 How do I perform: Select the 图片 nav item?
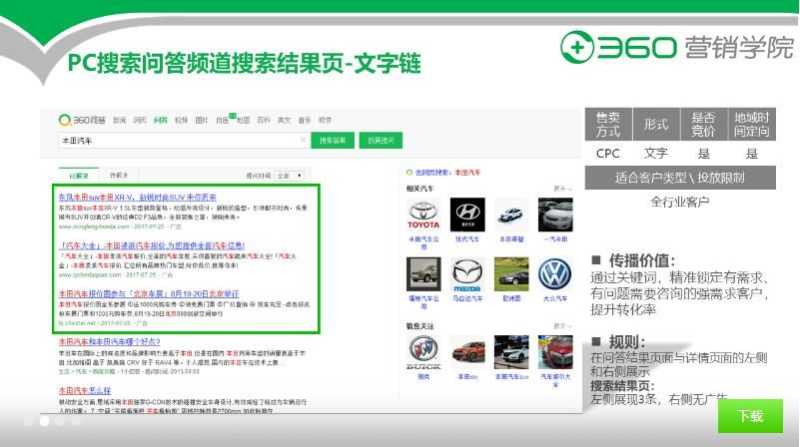pyautogui.click(x=202, y=120)
